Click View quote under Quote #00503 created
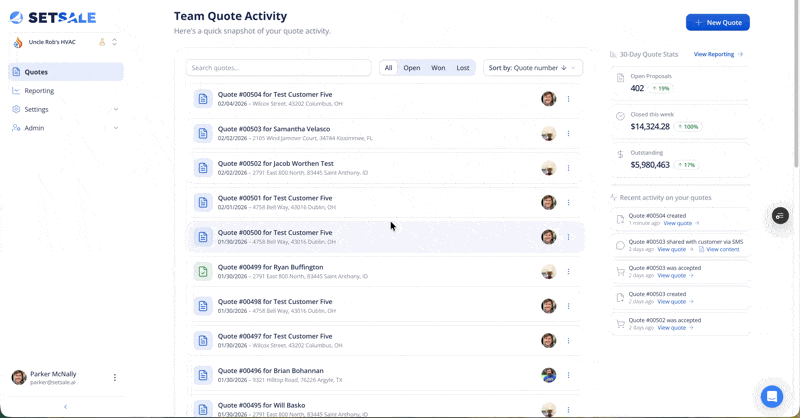Screen dimensions: 800x418 675,302
